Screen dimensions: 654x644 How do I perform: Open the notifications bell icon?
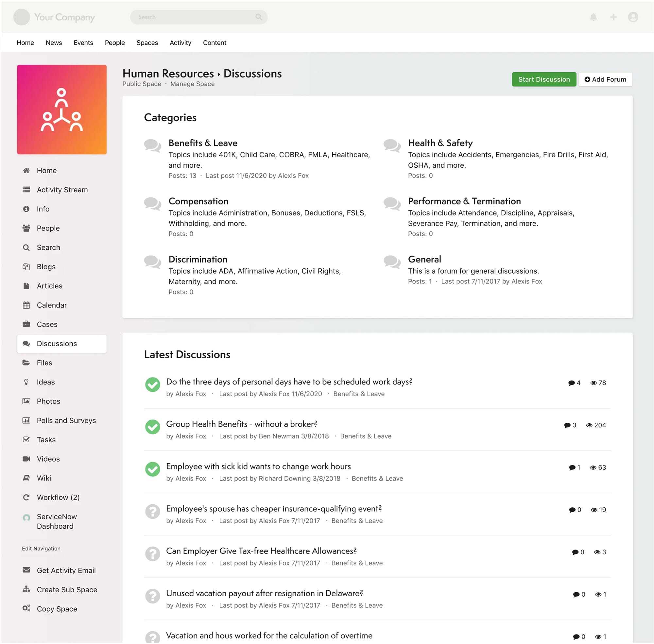pos(593,17)
